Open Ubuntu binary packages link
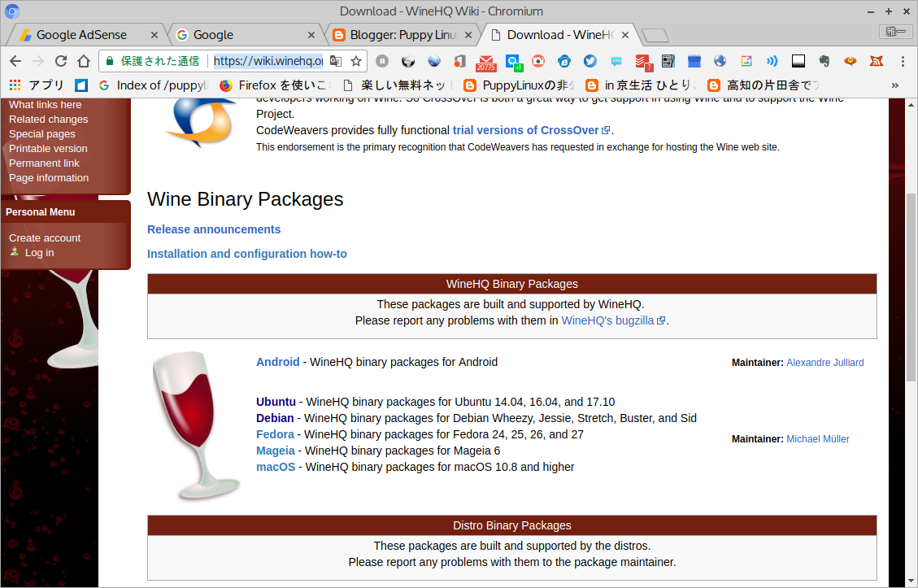 click(x=276, y=402)
